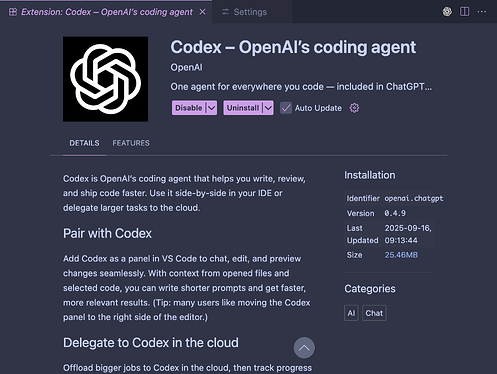Expand the Disable dropdown arrow

point(211,108)
